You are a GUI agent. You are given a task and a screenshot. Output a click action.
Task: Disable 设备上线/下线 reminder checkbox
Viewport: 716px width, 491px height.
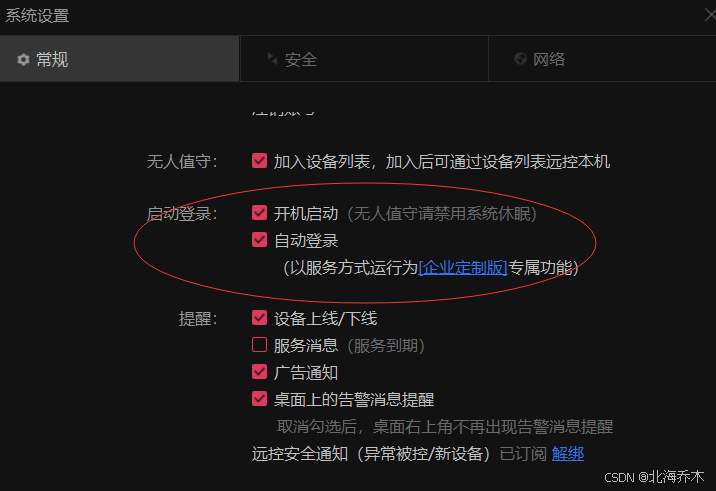coord(259,317)
